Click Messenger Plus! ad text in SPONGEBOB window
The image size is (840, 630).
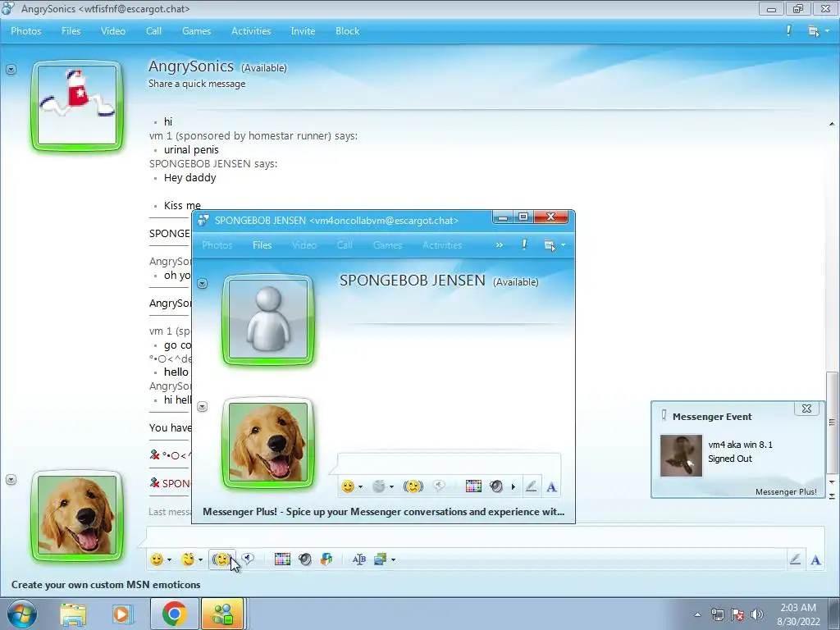[384, 512]
